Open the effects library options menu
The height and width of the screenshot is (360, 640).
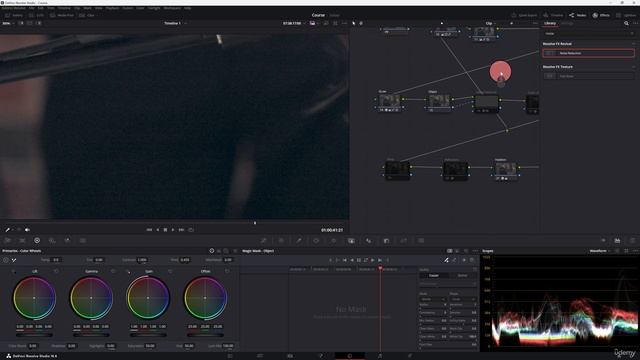634,23
